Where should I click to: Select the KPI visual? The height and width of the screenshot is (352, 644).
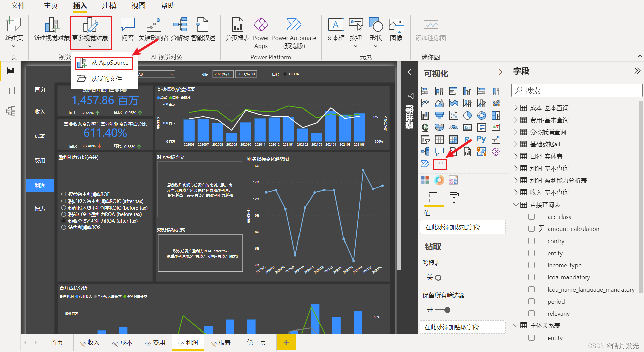click(x=496, y=127)
